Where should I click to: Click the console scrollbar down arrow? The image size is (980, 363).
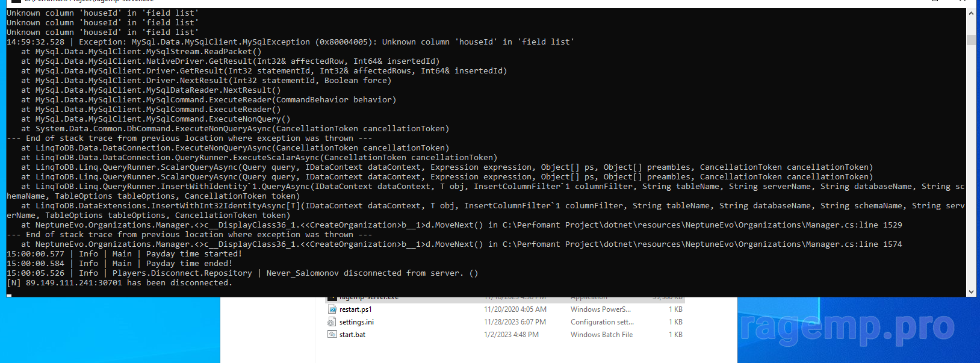(x=971, y=292)
